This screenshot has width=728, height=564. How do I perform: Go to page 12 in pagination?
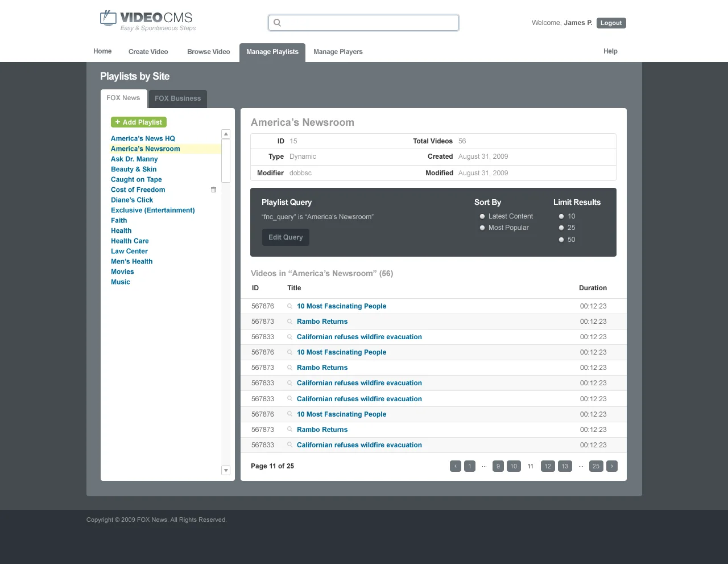tap(548, 466)
